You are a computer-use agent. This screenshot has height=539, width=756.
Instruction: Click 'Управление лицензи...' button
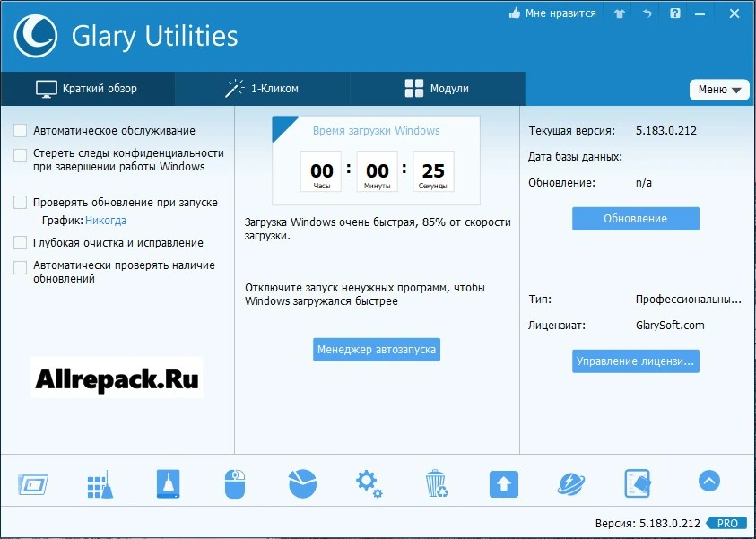pos(636,361)
